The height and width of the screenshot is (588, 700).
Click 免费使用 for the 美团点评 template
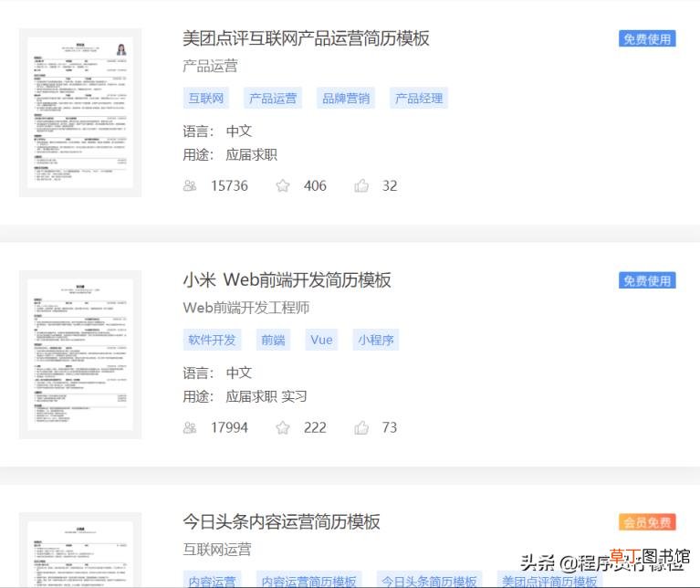tap(647, 39)
